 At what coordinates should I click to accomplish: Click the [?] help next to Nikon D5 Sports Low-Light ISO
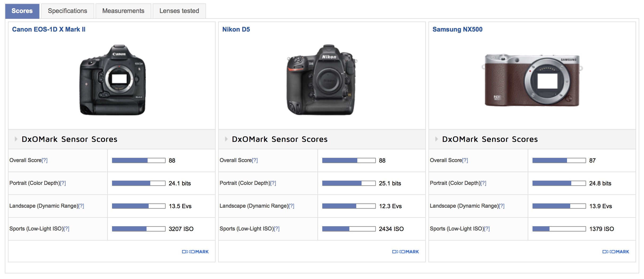277,229
